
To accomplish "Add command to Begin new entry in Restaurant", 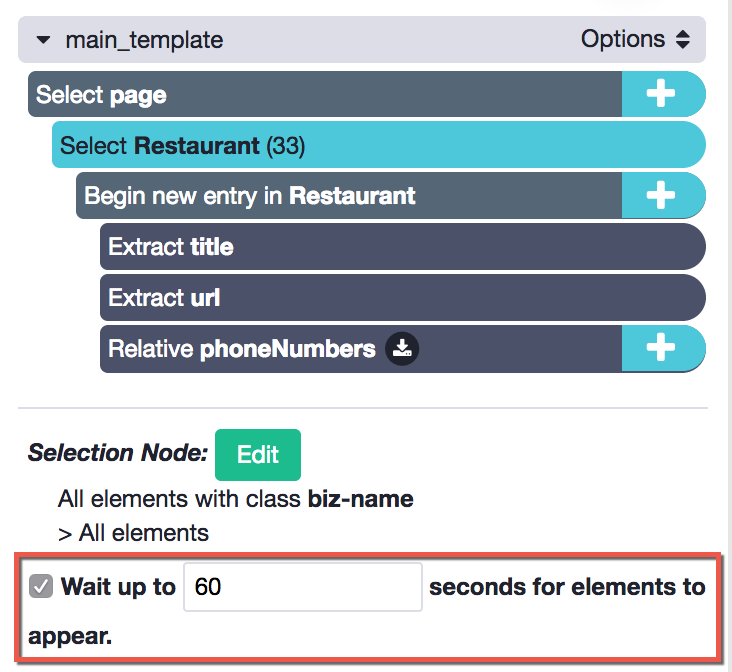I will coord(662,195).
